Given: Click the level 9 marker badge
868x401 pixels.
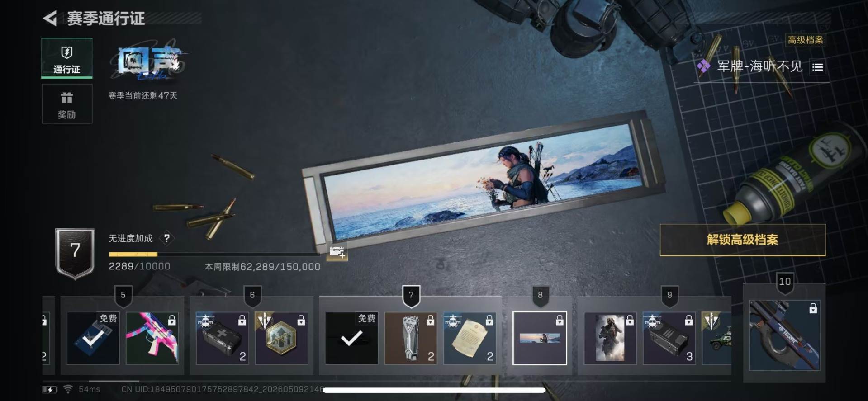Looking at the screenshot, I should tap(669, 296).
